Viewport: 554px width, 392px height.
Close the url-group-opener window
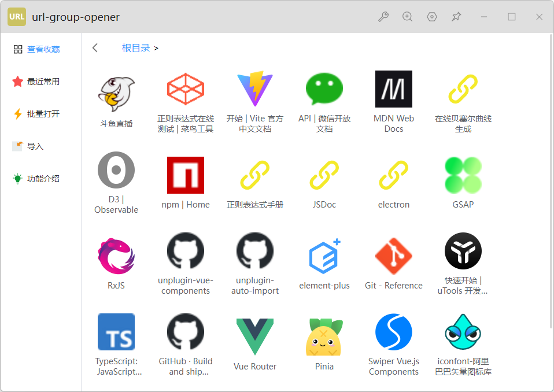coord(539,17)
